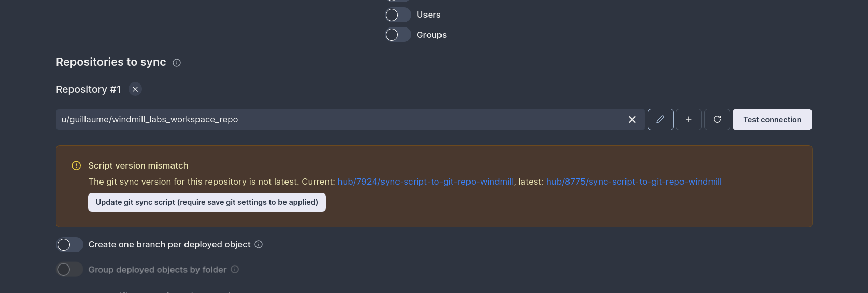
Task: Open info tooltip beside Repositories to sync
Action: tap(177, 63)
